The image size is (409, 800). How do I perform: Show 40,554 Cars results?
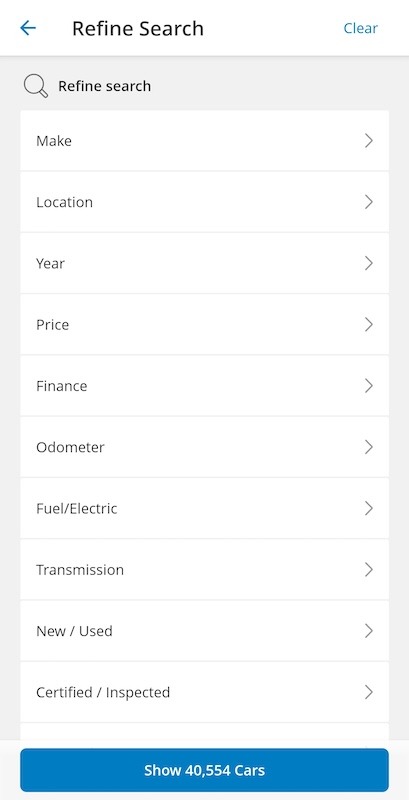204,770
